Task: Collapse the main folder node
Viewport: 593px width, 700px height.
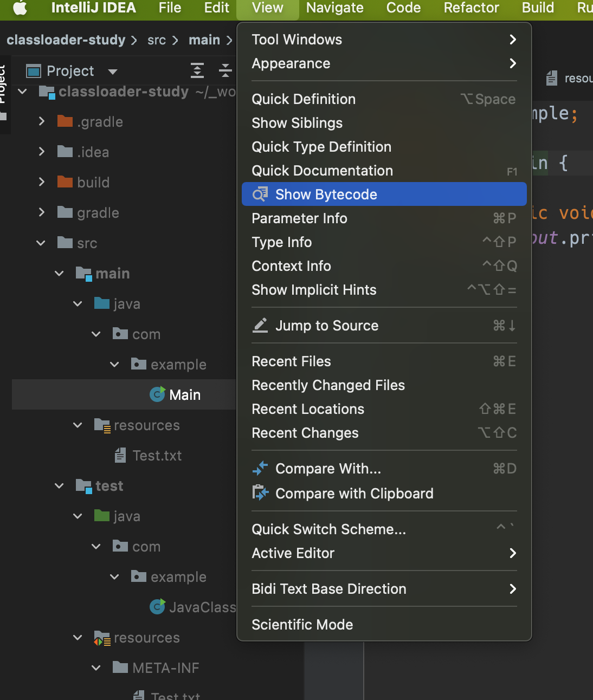Action: tap(60, 274)
